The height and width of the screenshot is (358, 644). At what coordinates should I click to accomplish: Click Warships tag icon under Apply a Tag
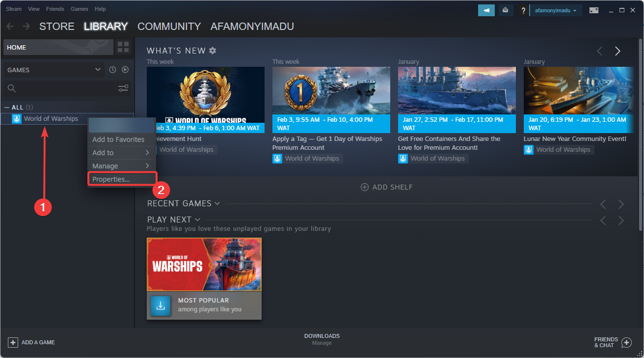click(277, 159)
